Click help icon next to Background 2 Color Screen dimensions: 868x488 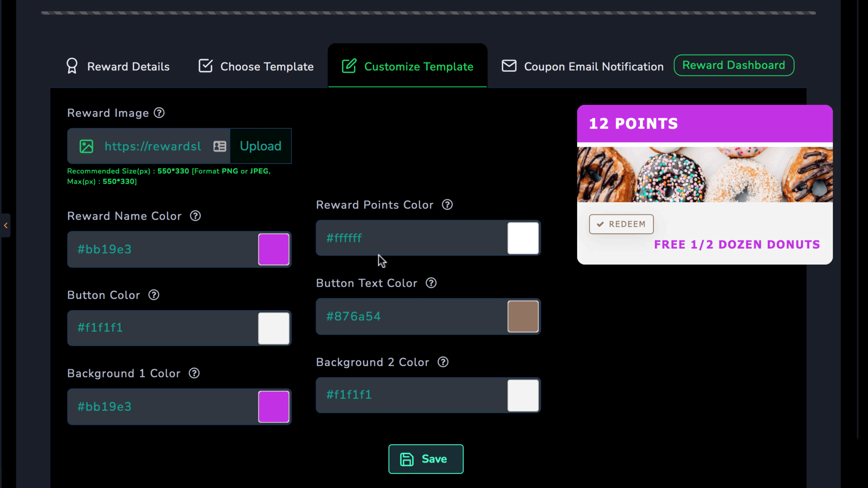tap(443, 362)
